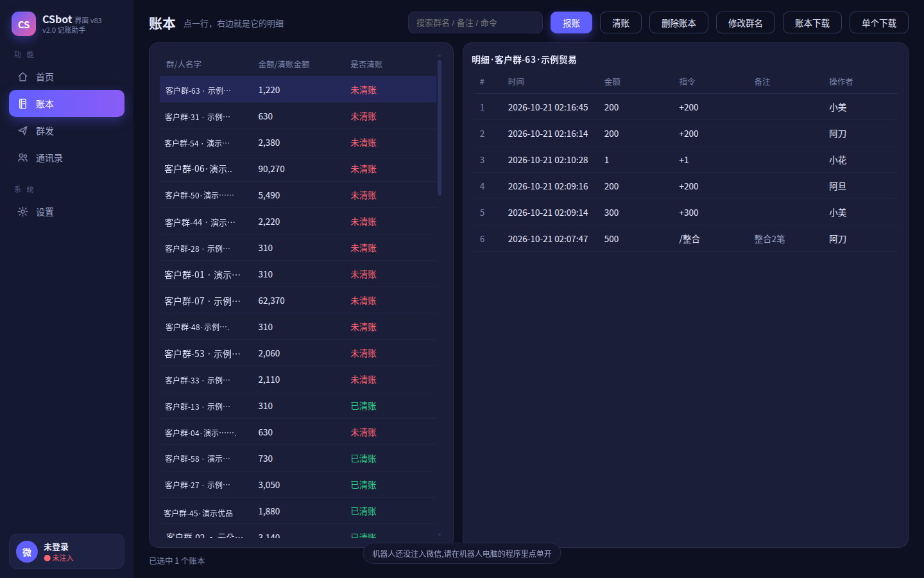Click the 单个下载 button
The height and width of the screenshot is (578, 924).
click(879, 22)
